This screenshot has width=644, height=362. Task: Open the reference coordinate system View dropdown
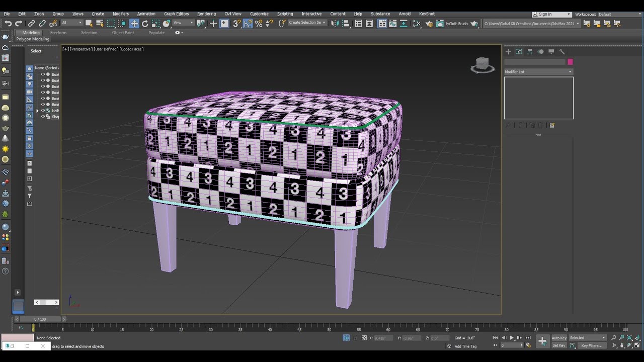(183, 23)
